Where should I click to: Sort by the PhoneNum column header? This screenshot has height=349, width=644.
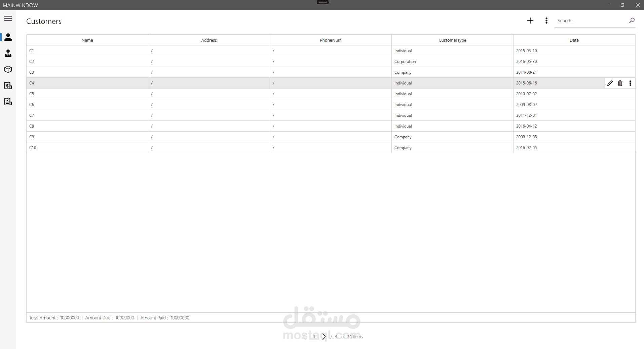pos(331,40)
